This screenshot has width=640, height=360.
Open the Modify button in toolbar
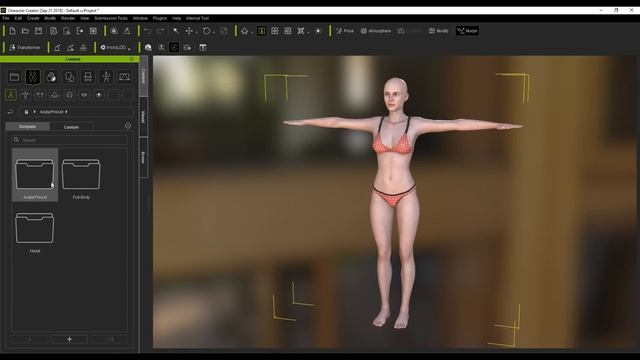pos(439,31)
